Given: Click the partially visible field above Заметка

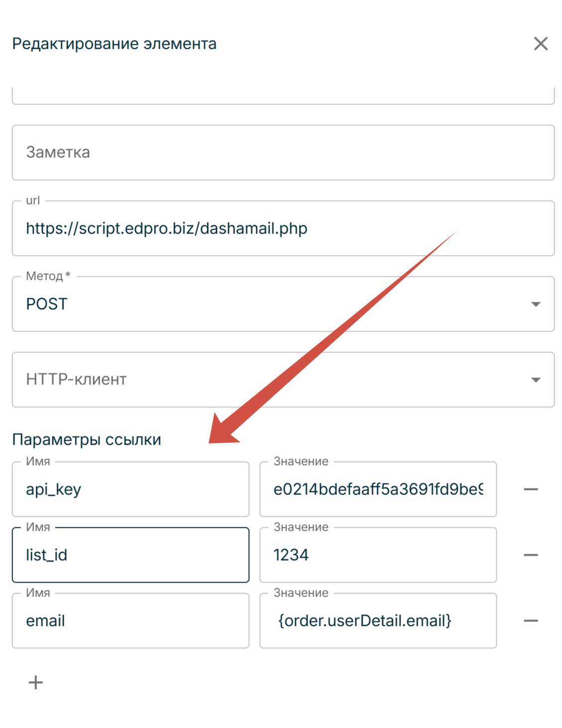Looking at the screenshot, I should coord(283,96).
